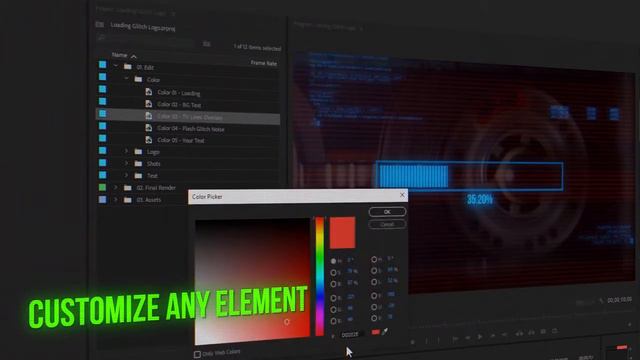Collapse the Color bin

pyautogui.click(x=127, y=78)
